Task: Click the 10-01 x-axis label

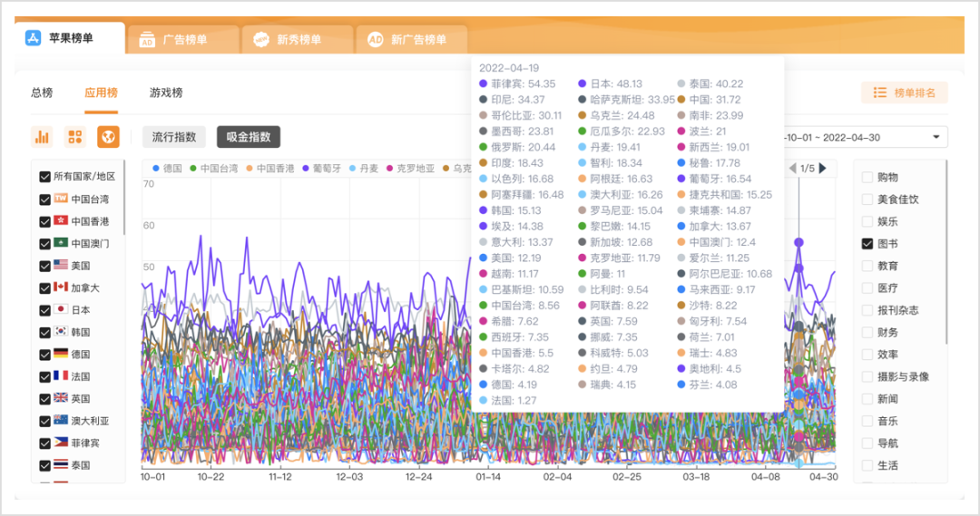Action: click(x=152, y=477)
